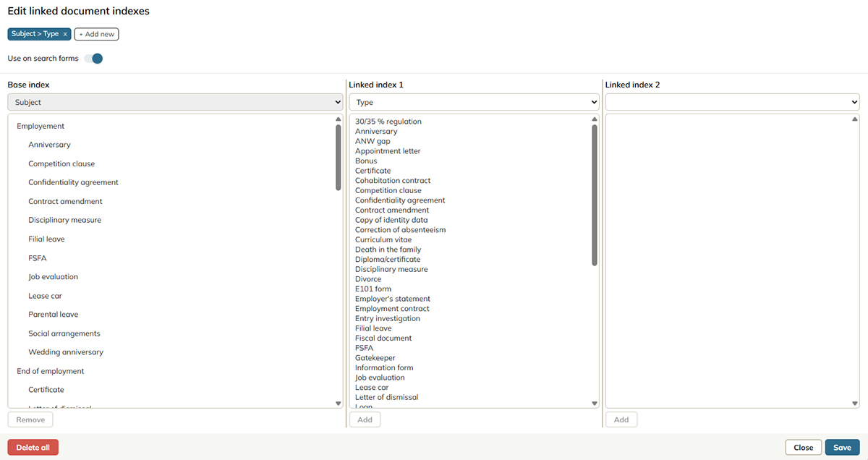The image size is (868, 460).
Task: Select Confidentiality agreement in Base index tree
Action: 73,182
